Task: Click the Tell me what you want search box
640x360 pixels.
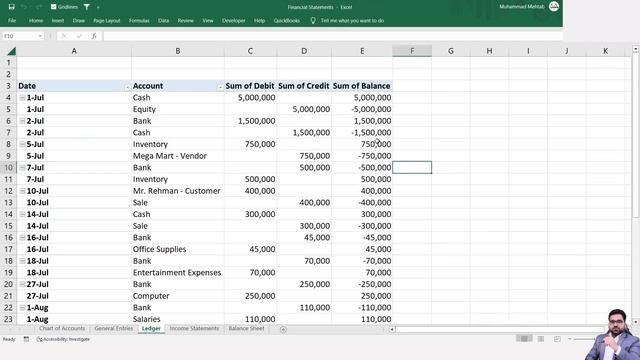Action: (x=352, y=20)
